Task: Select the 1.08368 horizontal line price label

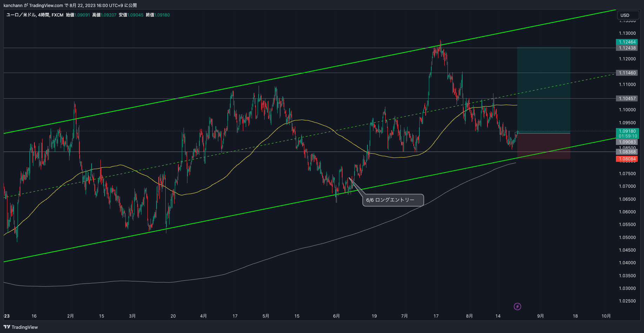Action: click(x=627, y=152)
